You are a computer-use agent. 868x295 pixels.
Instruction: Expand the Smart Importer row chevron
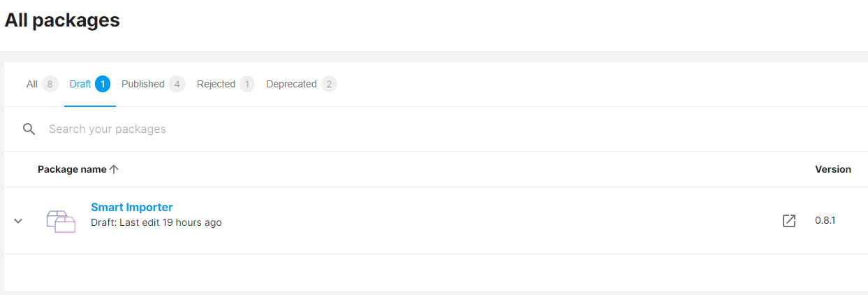pos(18,221)
